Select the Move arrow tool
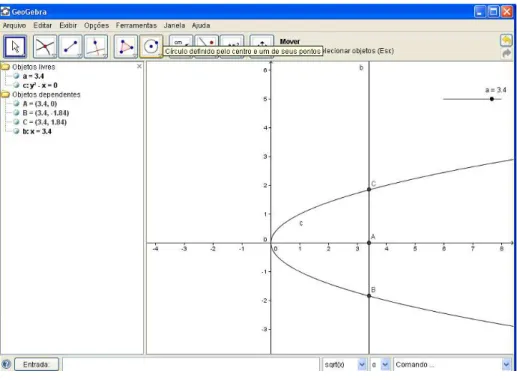517x380 pixels. pos(15,47)
